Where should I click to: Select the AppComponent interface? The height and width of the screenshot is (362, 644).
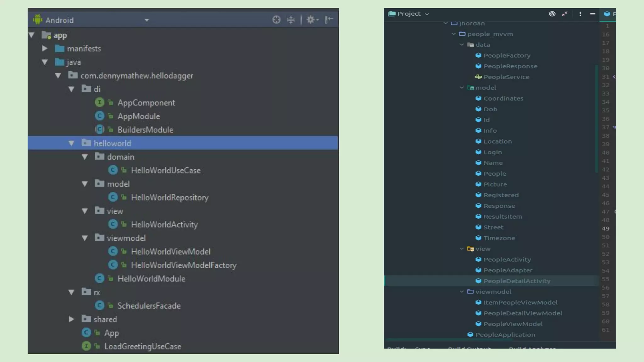tap(146, 103)
